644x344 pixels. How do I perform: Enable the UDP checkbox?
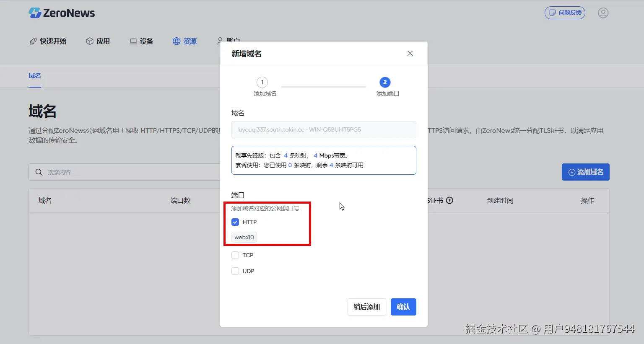point(235,271)
